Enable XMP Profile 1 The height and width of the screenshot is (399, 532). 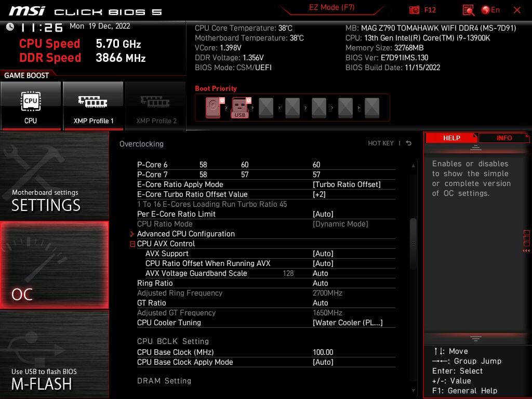click(x=93, y=105)
